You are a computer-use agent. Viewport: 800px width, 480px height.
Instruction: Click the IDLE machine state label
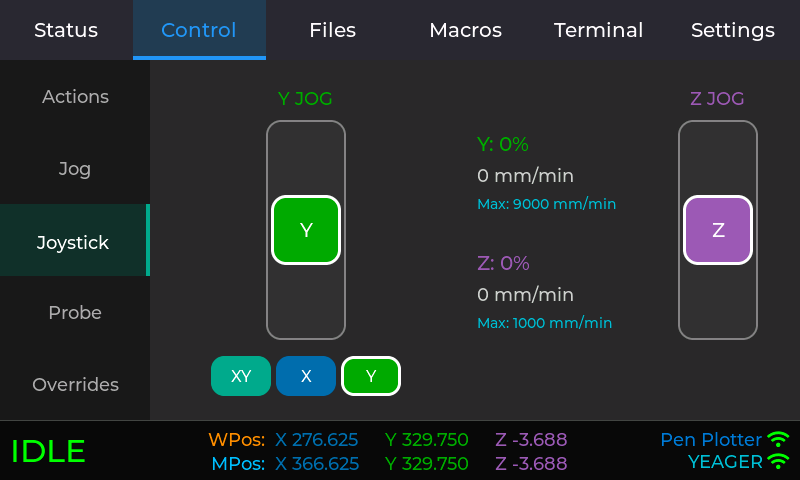click(x=48, y=451)
